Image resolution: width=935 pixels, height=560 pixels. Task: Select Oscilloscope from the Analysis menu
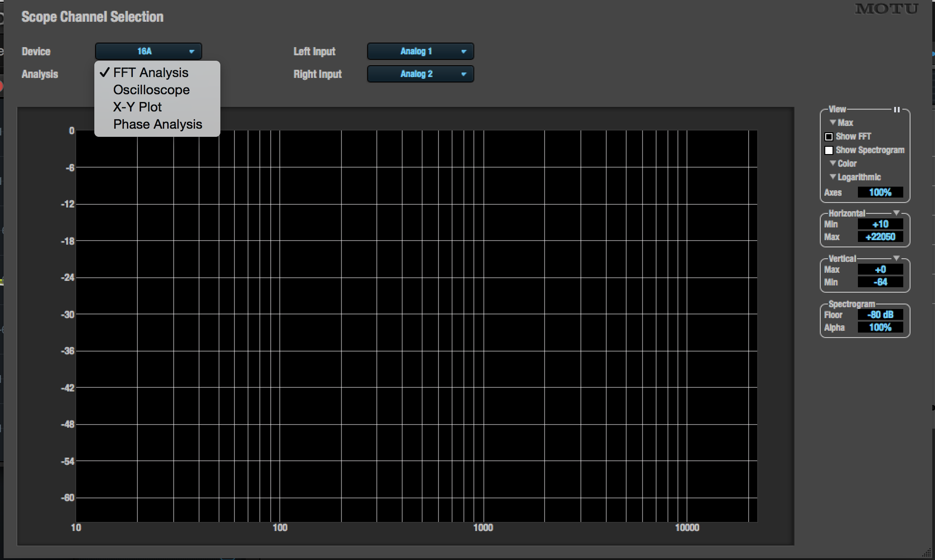tap(151, 90)
